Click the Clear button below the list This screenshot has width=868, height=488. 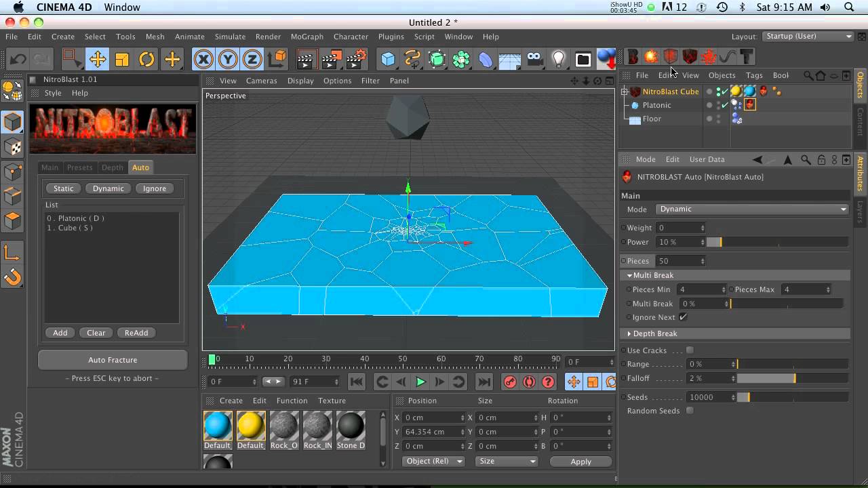[96, 333]
